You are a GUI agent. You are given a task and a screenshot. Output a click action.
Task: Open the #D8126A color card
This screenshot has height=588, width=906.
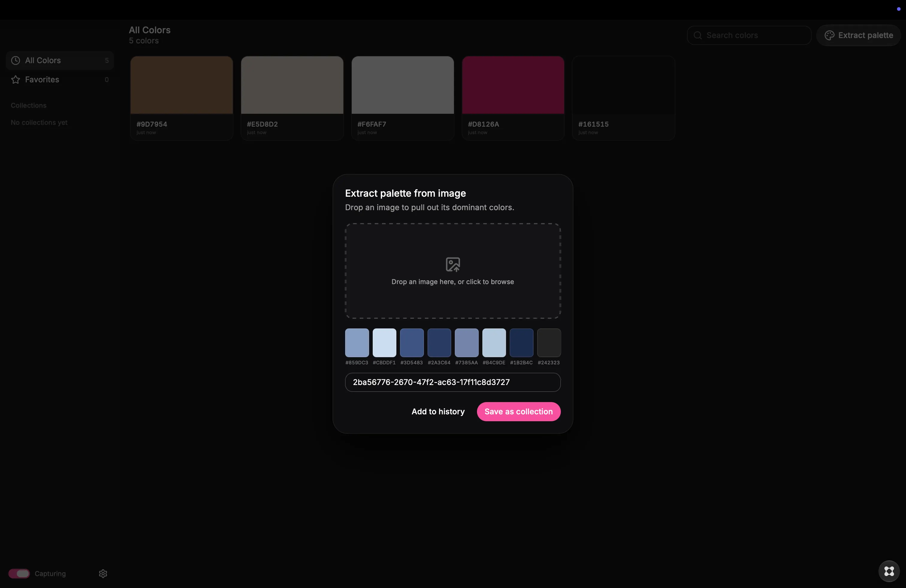coord(513,98)
